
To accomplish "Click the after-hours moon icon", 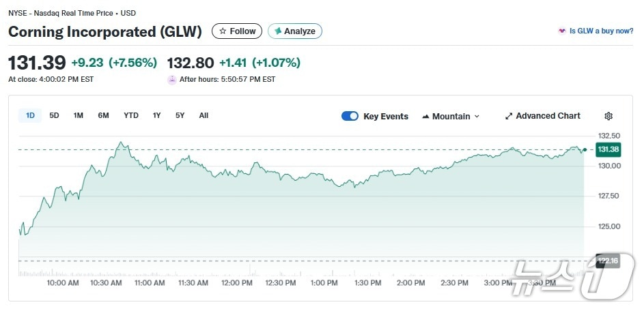I will (x=172, y=79).
